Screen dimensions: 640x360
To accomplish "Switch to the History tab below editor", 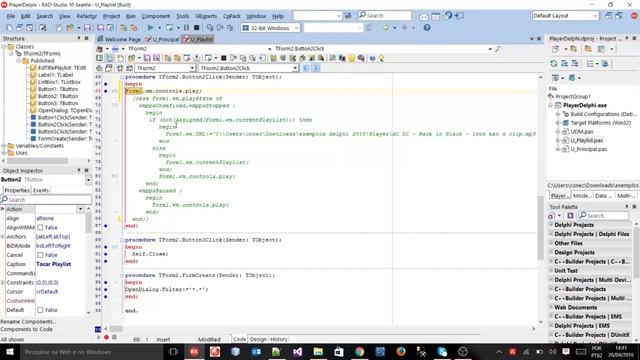I will [279, 339].
